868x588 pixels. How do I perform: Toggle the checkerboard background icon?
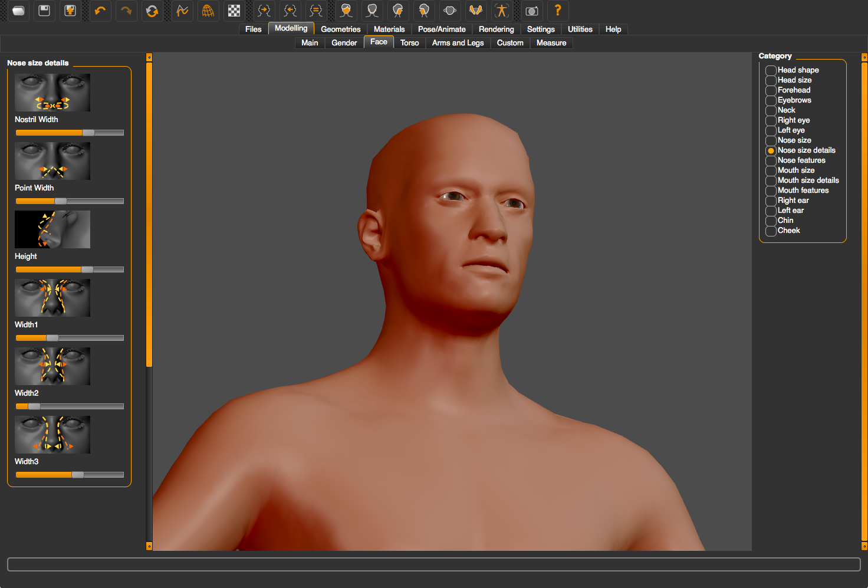pyautogui.click(x=234, y=11)
